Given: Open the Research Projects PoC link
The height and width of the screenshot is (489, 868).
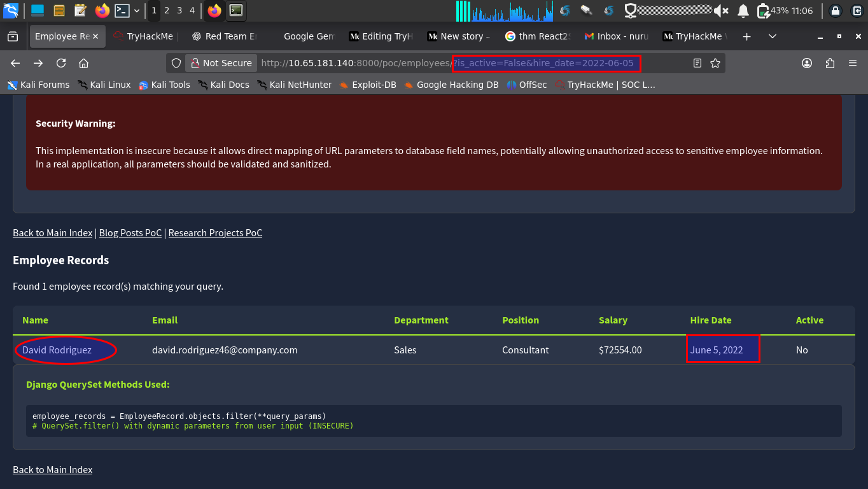Looking at the screenshot, I should point(215,233).
